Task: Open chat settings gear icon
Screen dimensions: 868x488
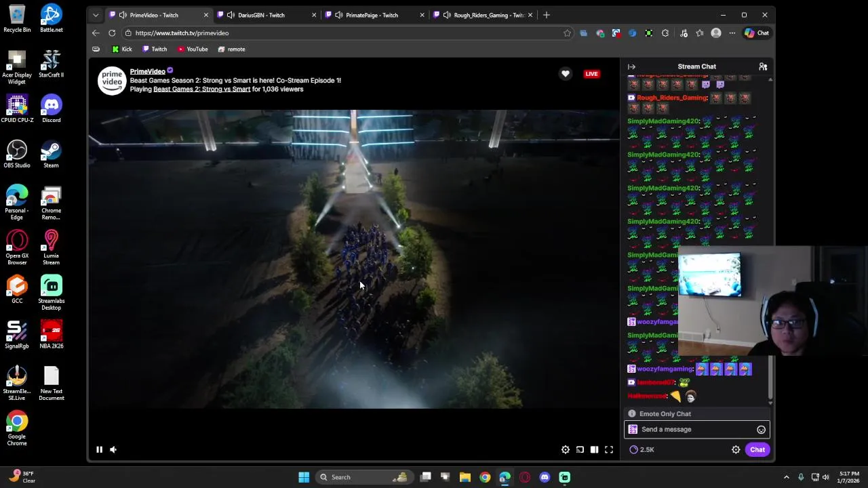Action: click(736, 449)
